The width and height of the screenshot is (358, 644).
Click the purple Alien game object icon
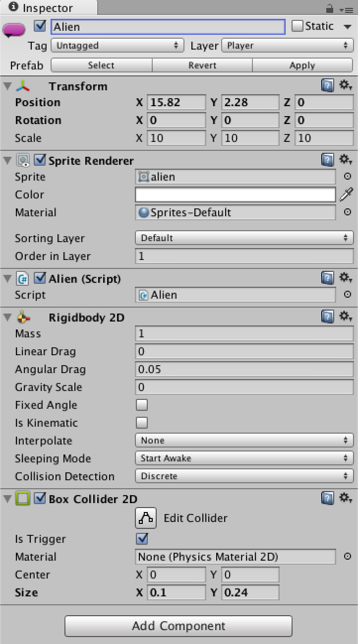click(x=14, y=30)
